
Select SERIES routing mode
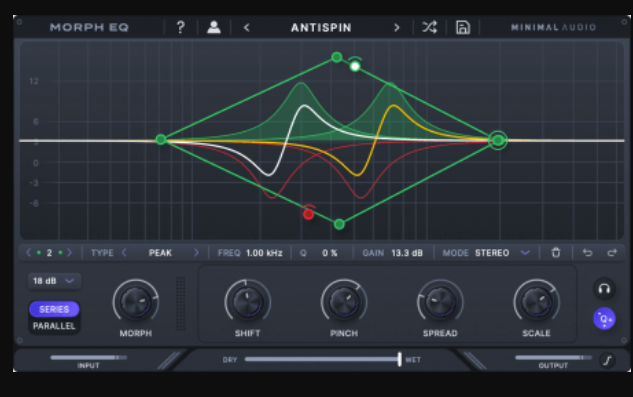pyautogui.click(x=54, y=309)
